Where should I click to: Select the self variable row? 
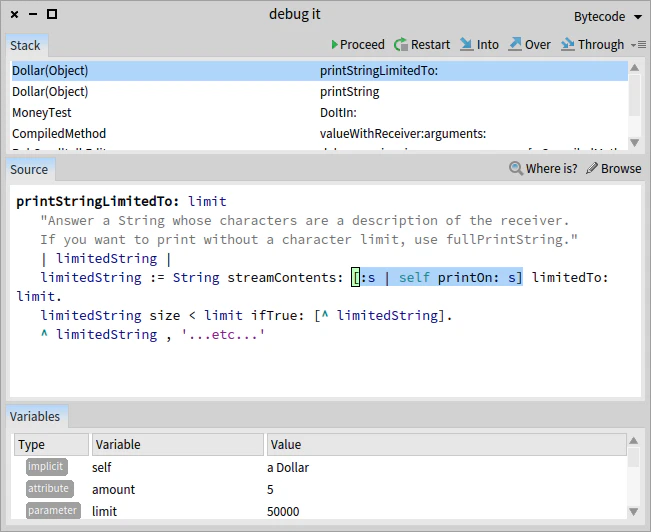click(x=320, y=467)
